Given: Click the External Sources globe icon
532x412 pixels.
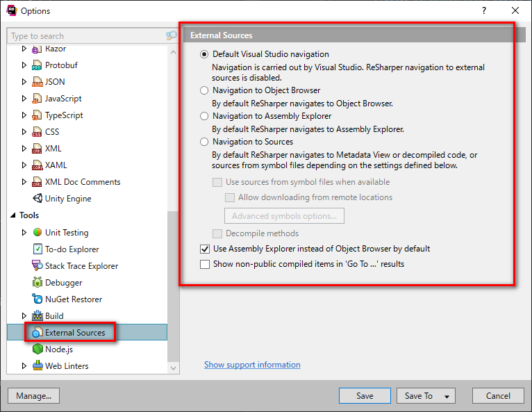Looking at the screenshot, I should (x=37, y=332).
